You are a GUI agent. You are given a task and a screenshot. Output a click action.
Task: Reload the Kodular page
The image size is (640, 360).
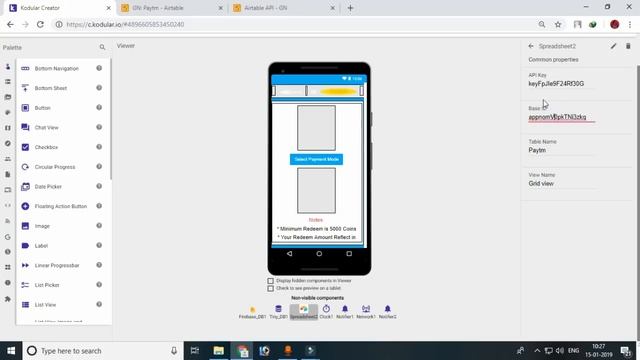40,24
